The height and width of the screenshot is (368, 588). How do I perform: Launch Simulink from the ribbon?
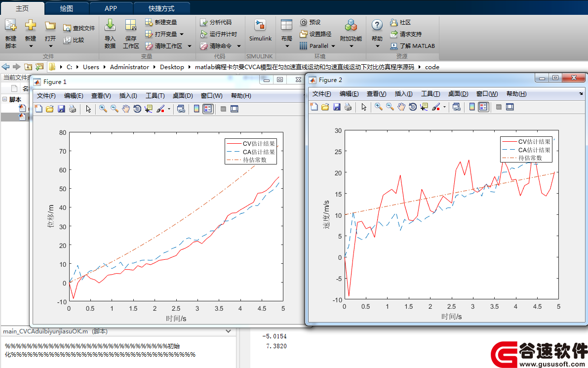(x=260, y=31)
